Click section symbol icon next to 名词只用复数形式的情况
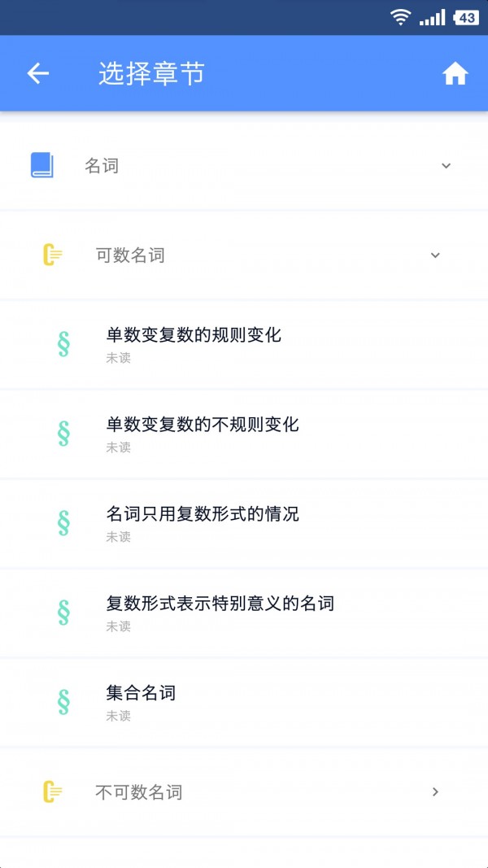This screenshot has height=868, width=488. [63, 523]
